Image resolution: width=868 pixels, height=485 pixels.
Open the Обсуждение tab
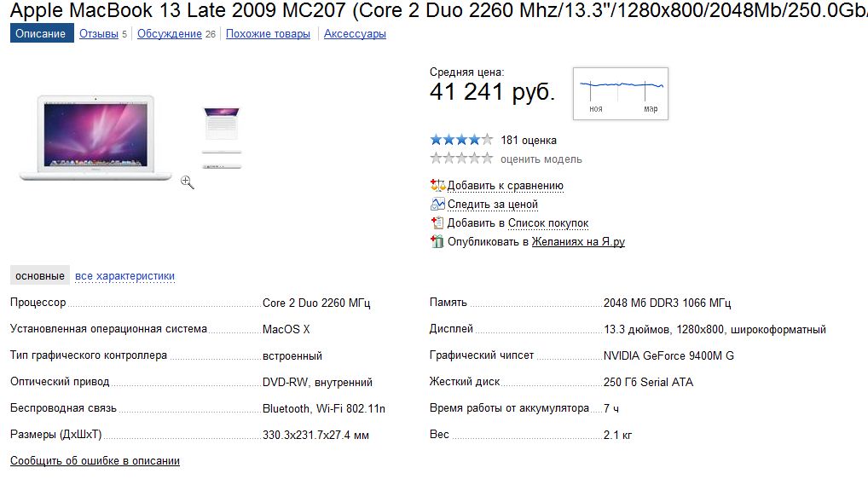pos(170,34)
